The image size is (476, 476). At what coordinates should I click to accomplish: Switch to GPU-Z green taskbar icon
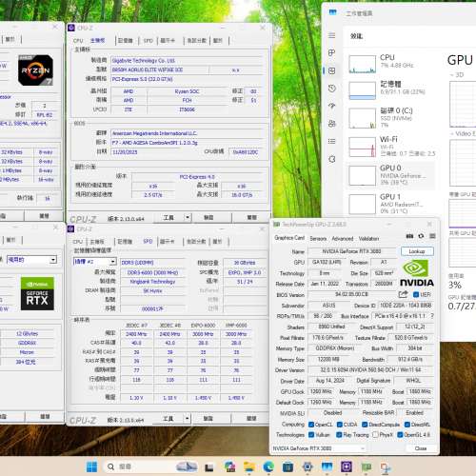click(366, 467)
